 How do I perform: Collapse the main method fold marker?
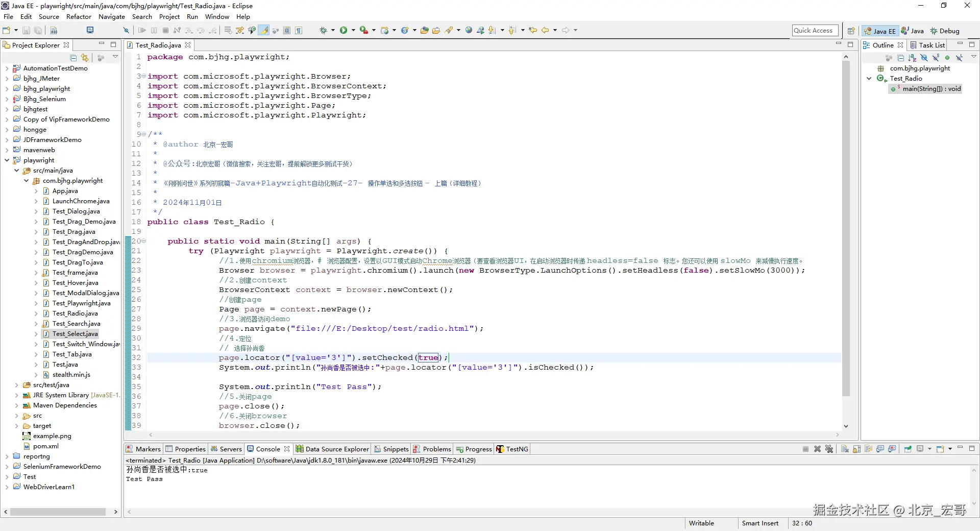coord(143,241)
